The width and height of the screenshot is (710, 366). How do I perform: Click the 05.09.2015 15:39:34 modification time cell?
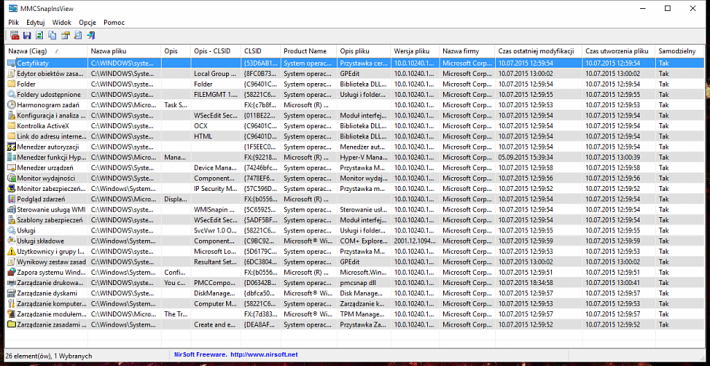(x=538, y=157)
